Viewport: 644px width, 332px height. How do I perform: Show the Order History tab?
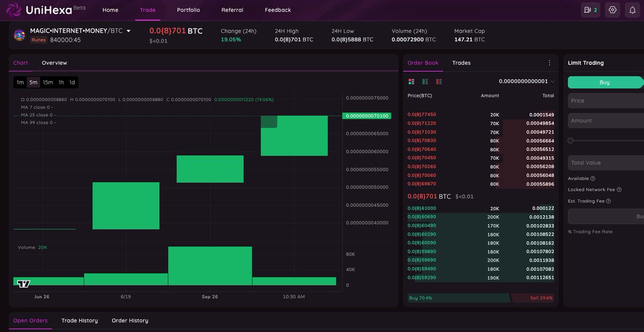[130, 321]
